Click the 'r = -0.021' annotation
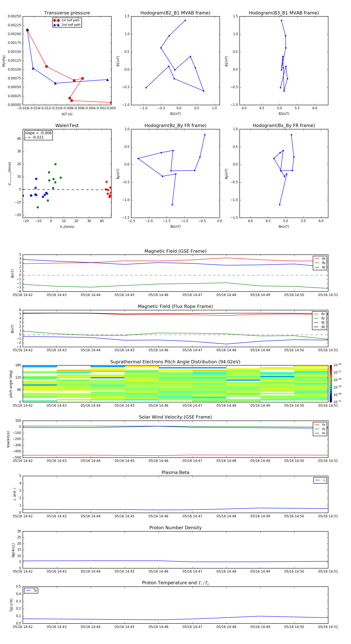The height and width of the screenshot is (644, 351). pyautogui.click(x=35, y=137)
